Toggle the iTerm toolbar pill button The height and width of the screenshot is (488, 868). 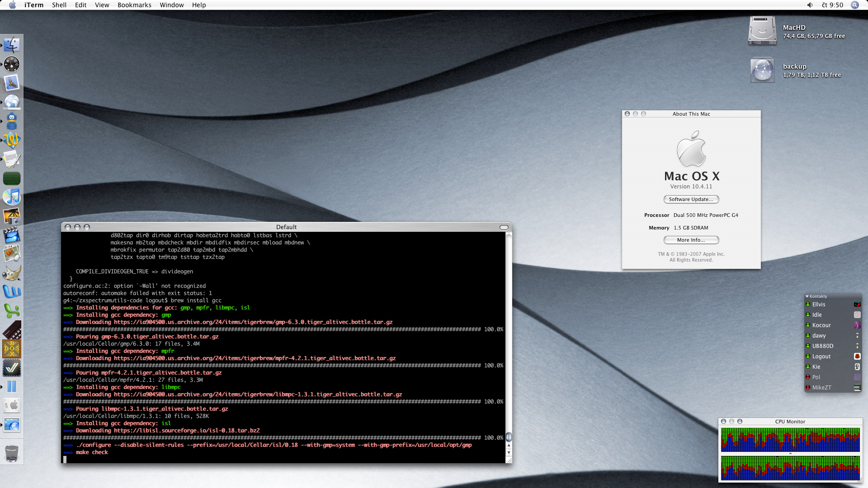pyautogui.click(x=504, y=227)
